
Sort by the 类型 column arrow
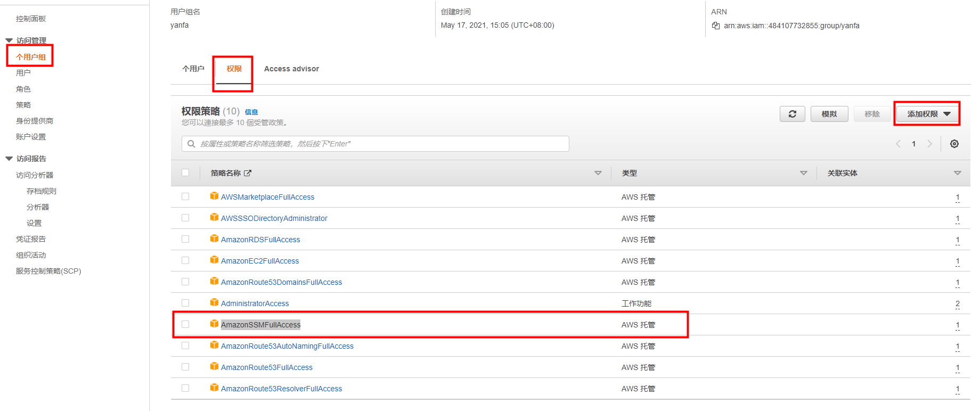(x=804, y=173)
